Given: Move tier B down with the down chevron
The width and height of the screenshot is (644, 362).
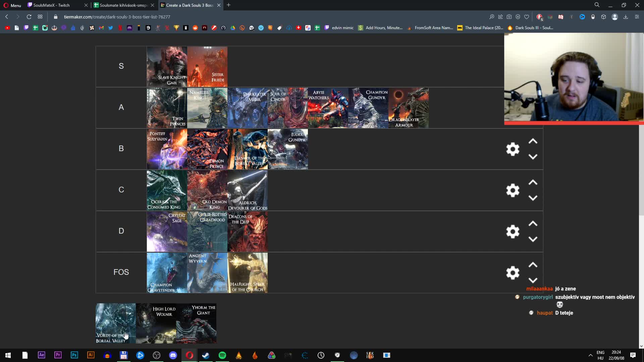Looking at the screenshot, I should click(533, 157).
